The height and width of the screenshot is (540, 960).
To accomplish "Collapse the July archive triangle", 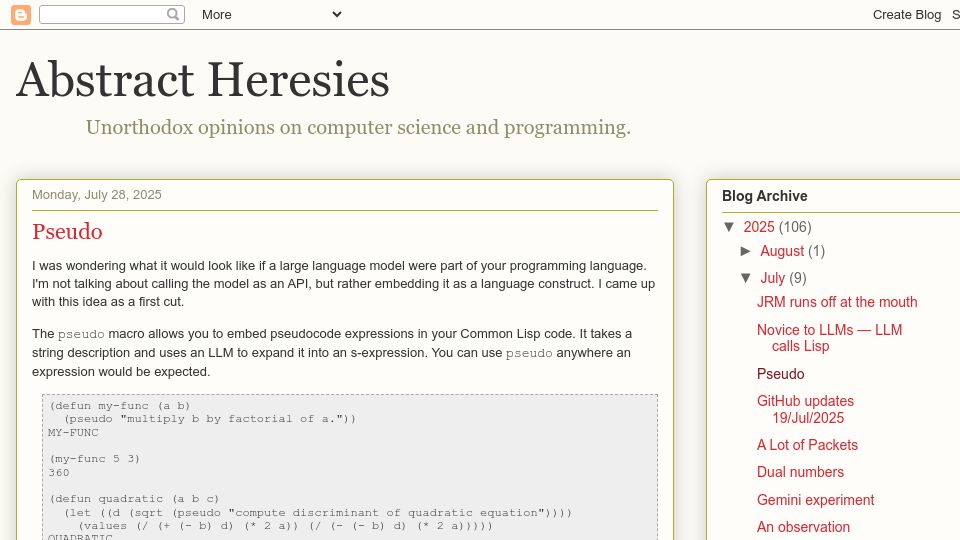I will pos(746,278).
